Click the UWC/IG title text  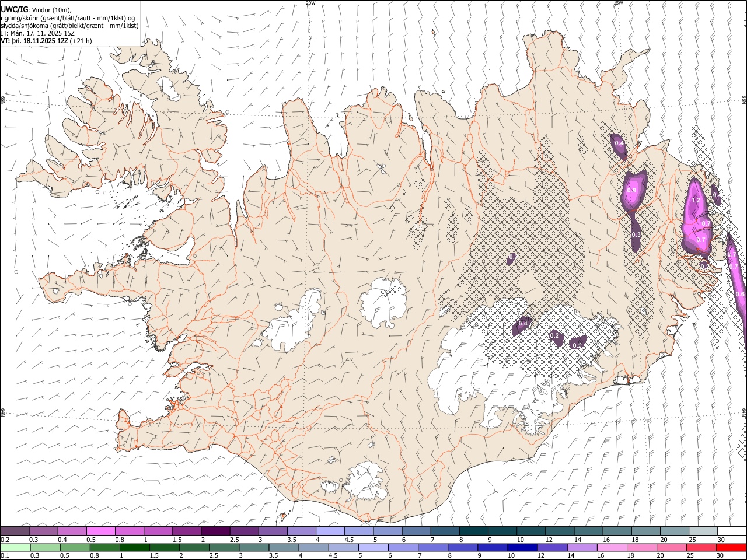point(13,9)
